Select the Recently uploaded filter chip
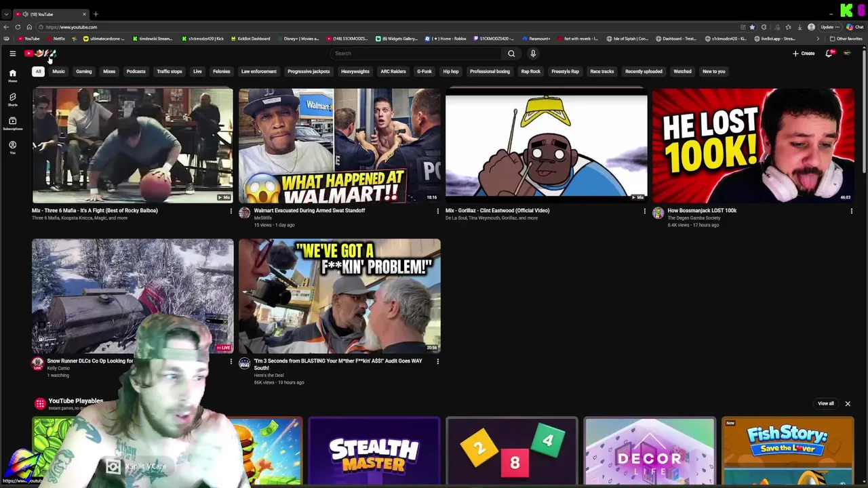The width and height of the screenshot is (868, 488). [644, 71]
